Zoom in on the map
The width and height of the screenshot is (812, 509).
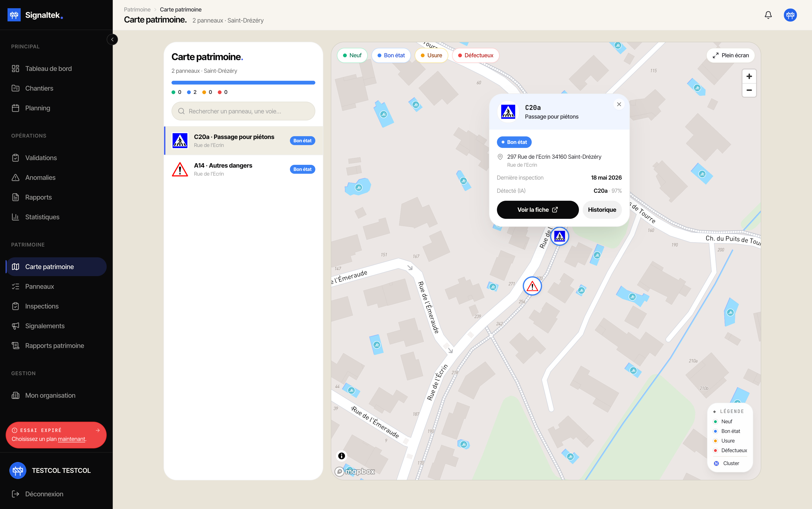coord(749,76)
